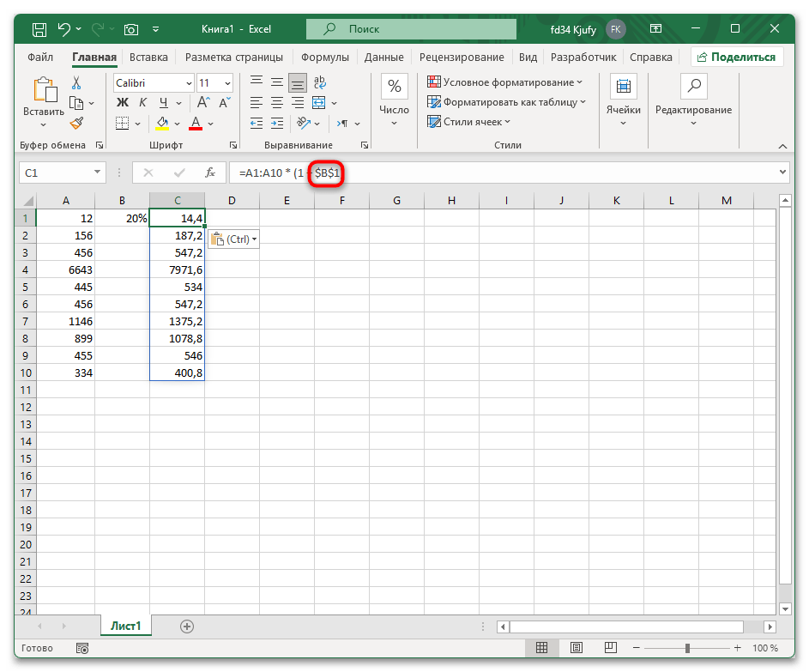The image size is (809, 672).
Task: Open Редактирование editing group
Action: click(x=693, y=100)
